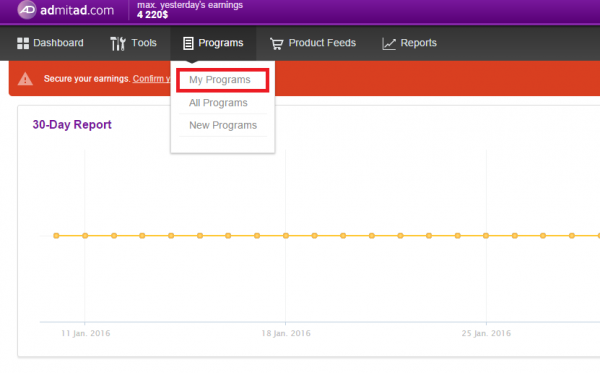Screen dimensions: 600x373
Task: Click max. yesterday's earnings label
Action: point(190,5)
